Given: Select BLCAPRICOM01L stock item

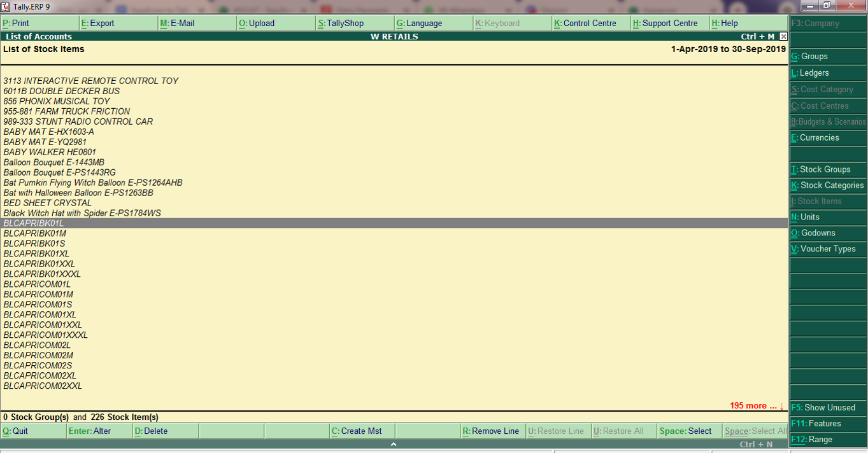Looking at the screenshot, I should click(38, 284).
